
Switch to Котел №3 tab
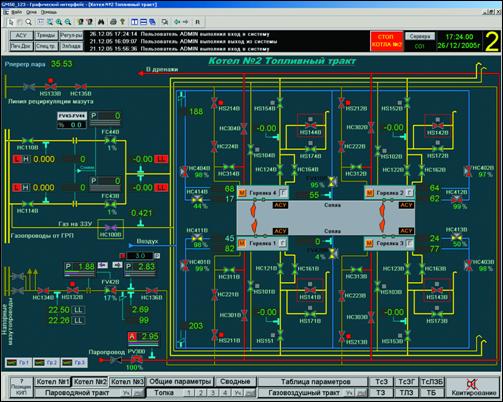pos(127,382)
